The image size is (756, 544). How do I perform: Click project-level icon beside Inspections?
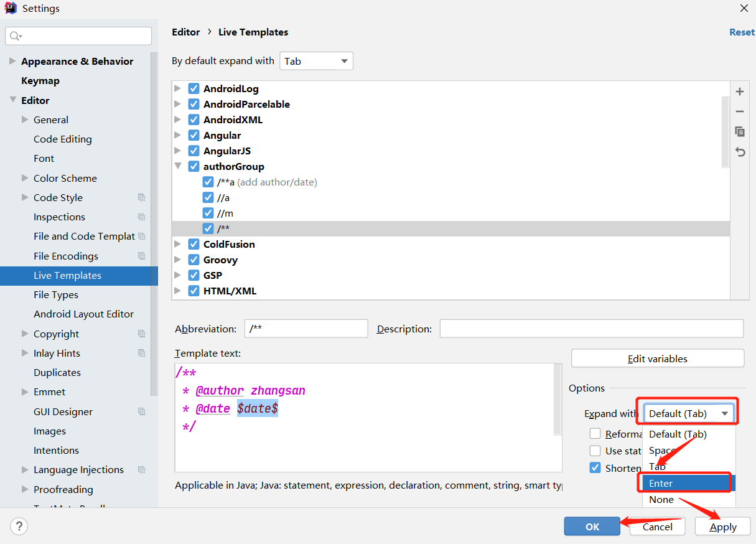tap(141, 217)
